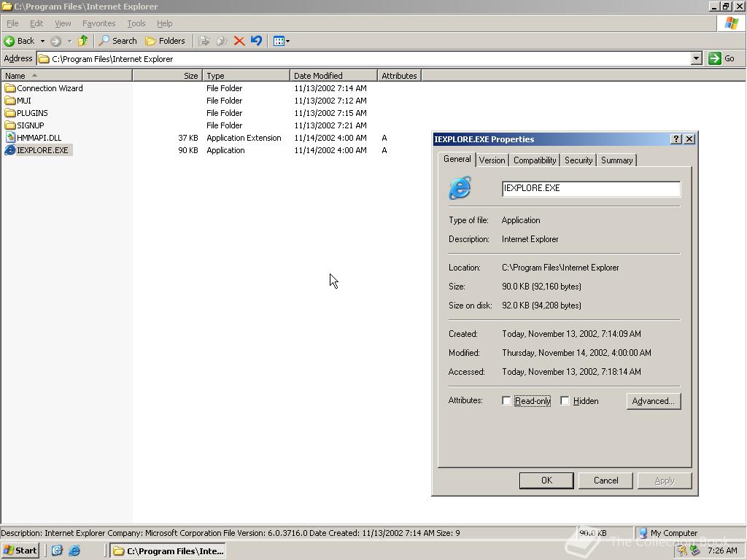The height and width of the screenshot is (560, 747).
Task: Open the Favorites menu
Action: click(98, 23)
